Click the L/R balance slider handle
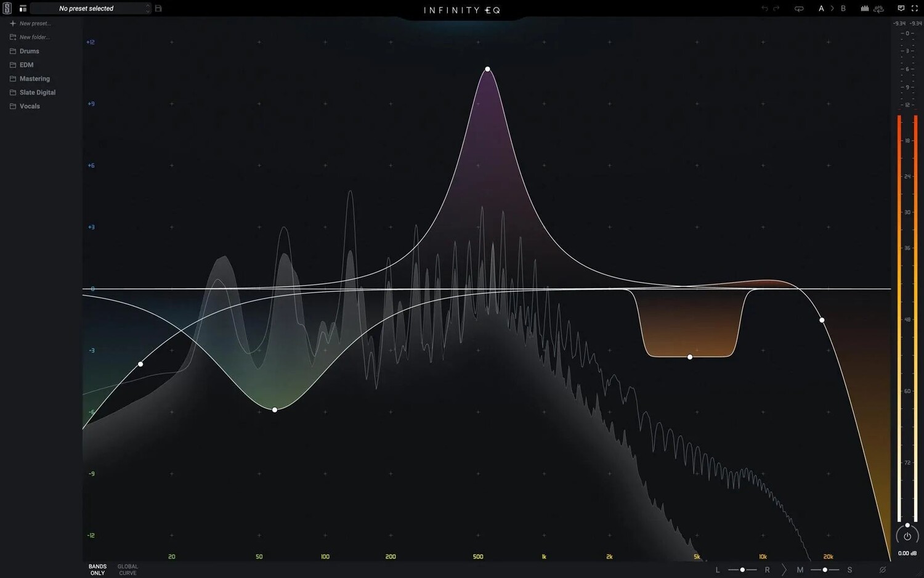Screen dimensions: 924x578 coord(742,570)
